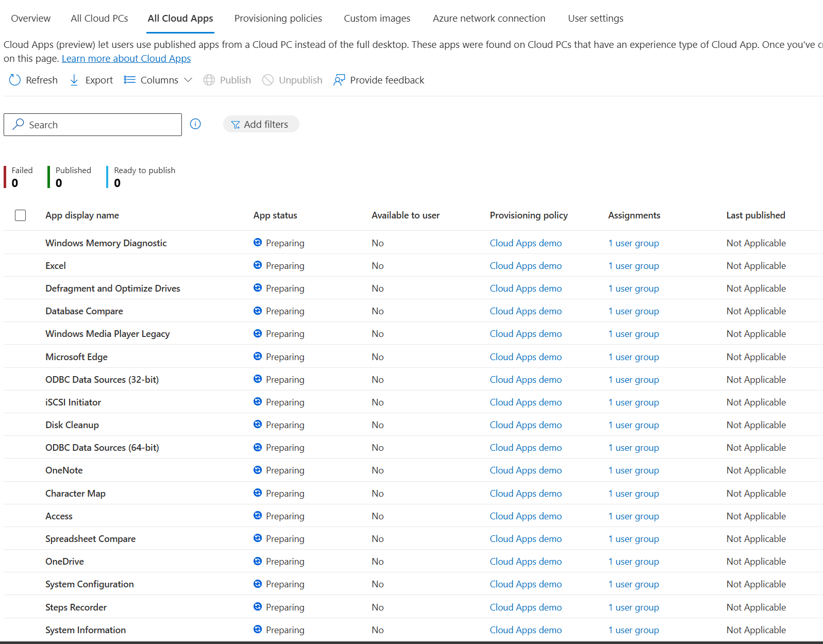Open 1 user group link for Access

tap(633, 516)
